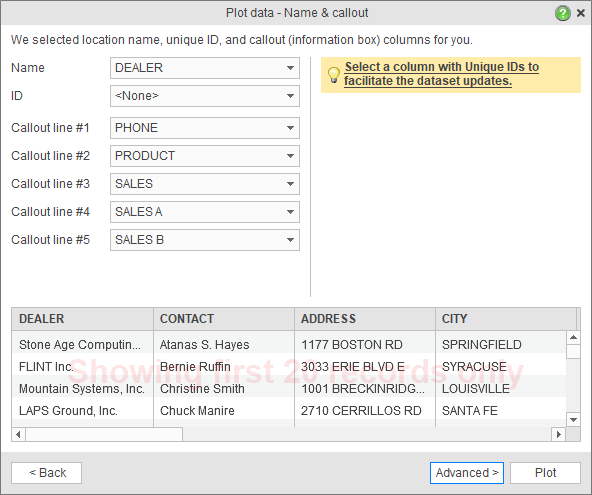The image size is (592, 495).
Task: Open the Name dropdown showing DEALER
Action: click(205, 68)
